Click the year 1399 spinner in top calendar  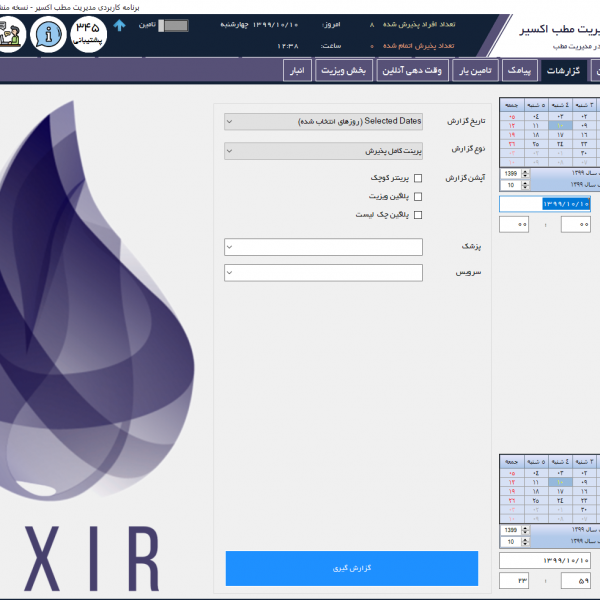tap(513, 173)
